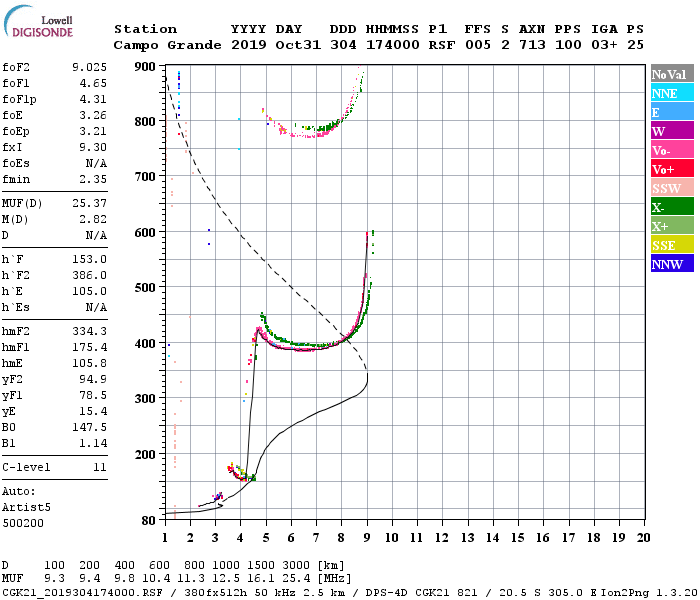
Task: Click the 20 MHz x-axis label
Action: 643,538
